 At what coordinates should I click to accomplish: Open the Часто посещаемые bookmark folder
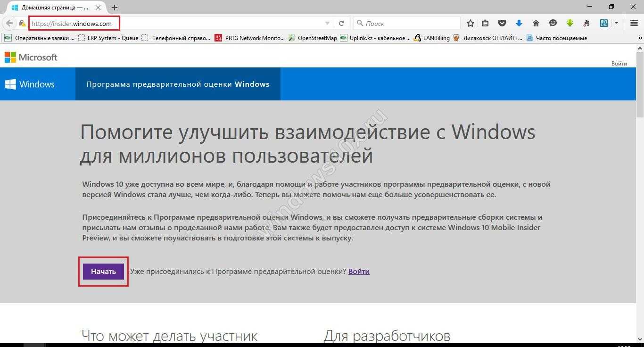pyautogui.click(x=557, y=38)
